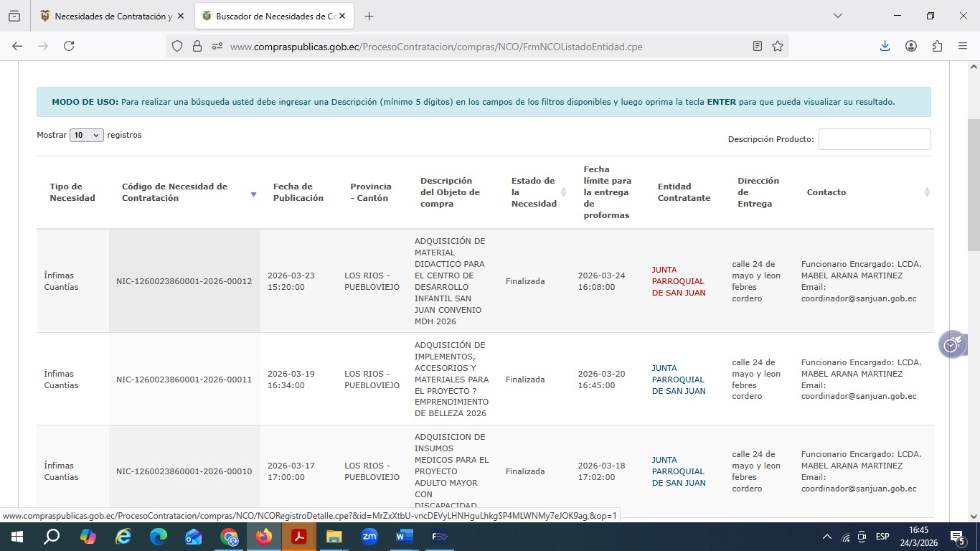980x551 pixels.
Task: Switch to Necesidades de Contratación tab
Action: (108, 16)
